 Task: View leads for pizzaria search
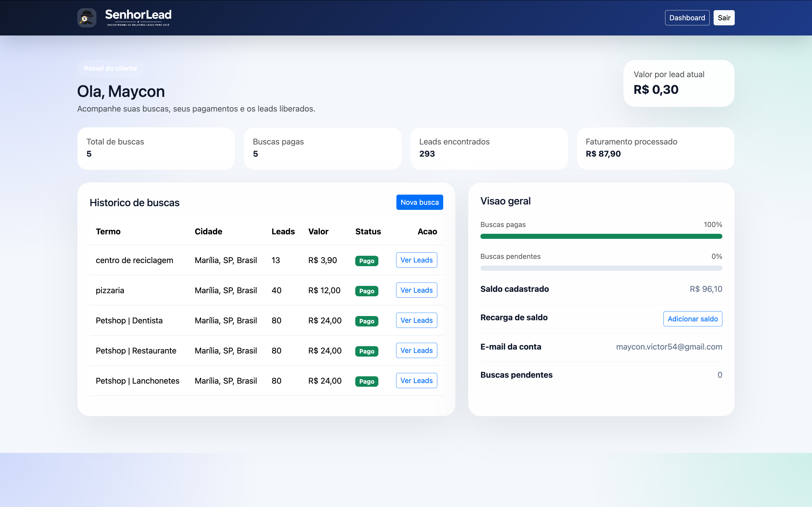tap(416, 290)
